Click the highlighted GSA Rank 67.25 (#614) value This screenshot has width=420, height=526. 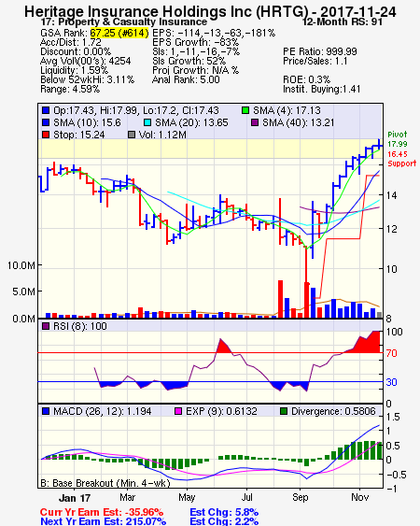point(119,33)
